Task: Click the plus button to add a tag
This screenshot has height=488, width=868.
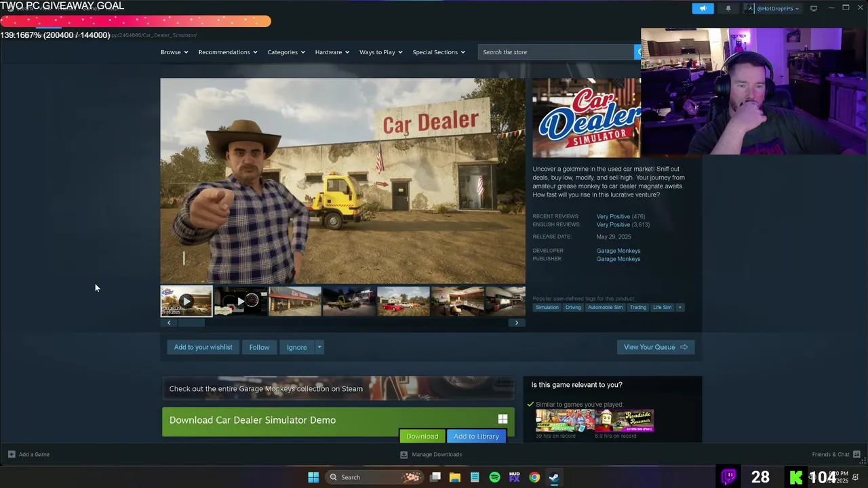Action: 680,308
